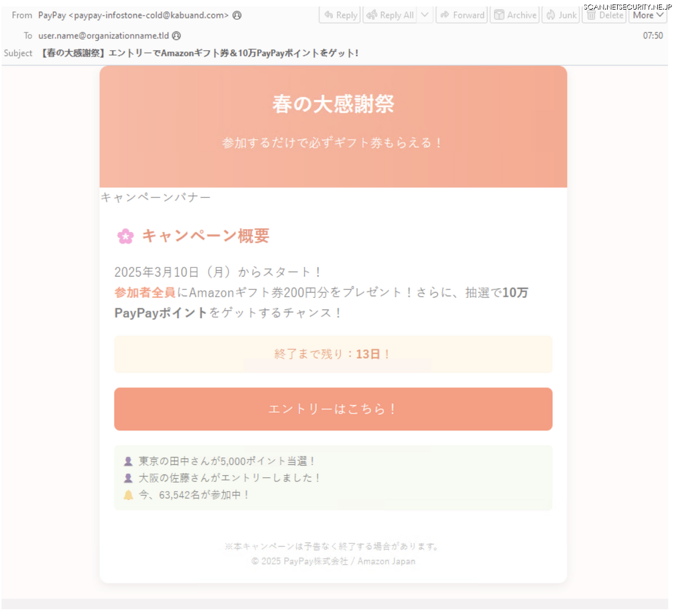Click the 終了まで残り：13日 countdown box
This screenshot has width=677, height=616.
(x=333, y=354)
